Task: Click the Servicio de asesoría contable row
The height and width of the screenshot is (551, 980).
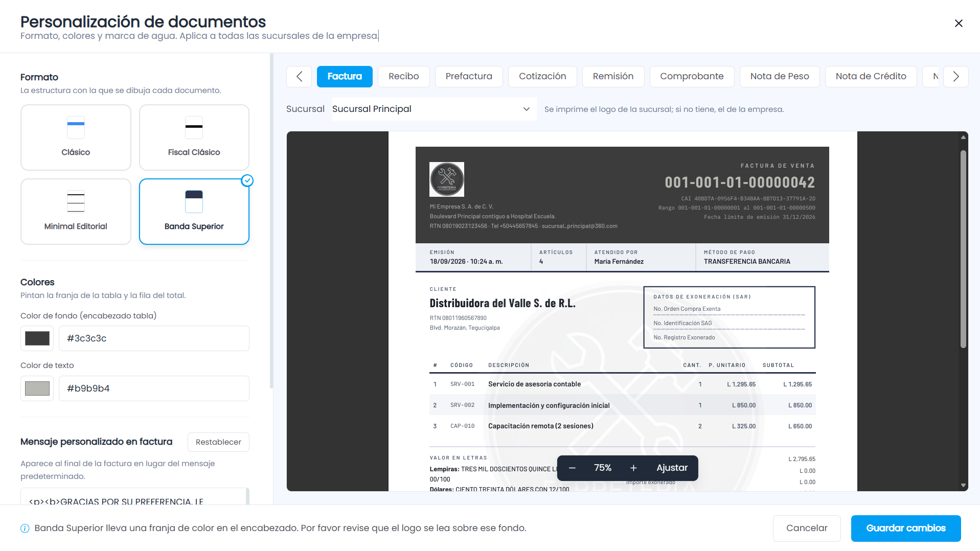Action: click(623, 384)
